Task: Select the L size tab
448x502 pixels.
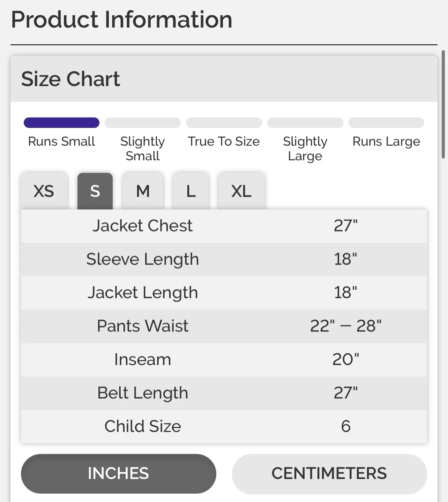Action: click(191, 191)
